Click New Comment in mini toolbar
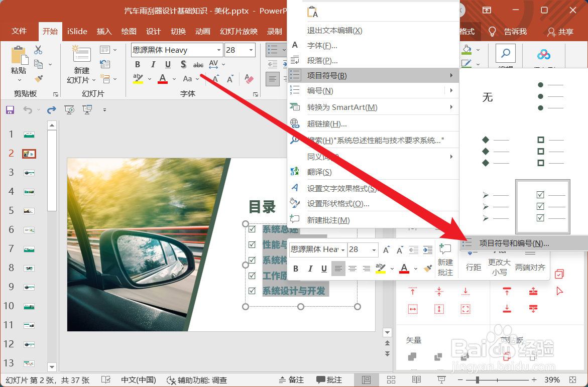 pyautogui.click(x=445, y=260)
